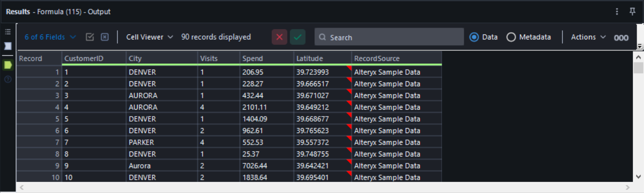Select the input anchor icon in sidebar
644x193 pixels.
tap(8, 46)
